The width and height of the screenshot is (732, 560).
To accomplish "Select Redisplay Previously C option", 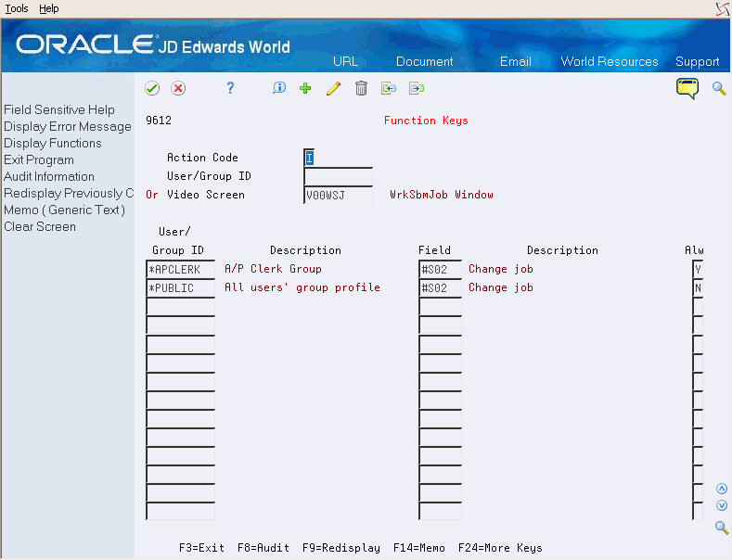I will pos(69,193).
